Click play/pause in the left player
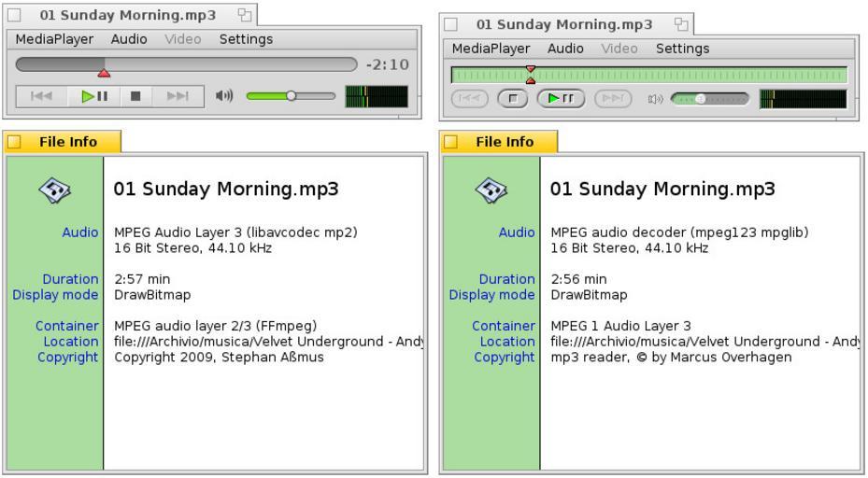The image size is (868, 478). pos(94,96)
